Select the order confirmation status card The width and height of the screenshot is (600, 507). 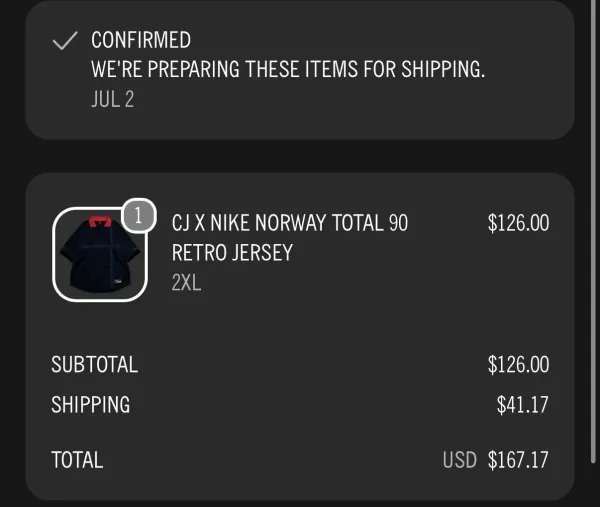coord(300,70)
